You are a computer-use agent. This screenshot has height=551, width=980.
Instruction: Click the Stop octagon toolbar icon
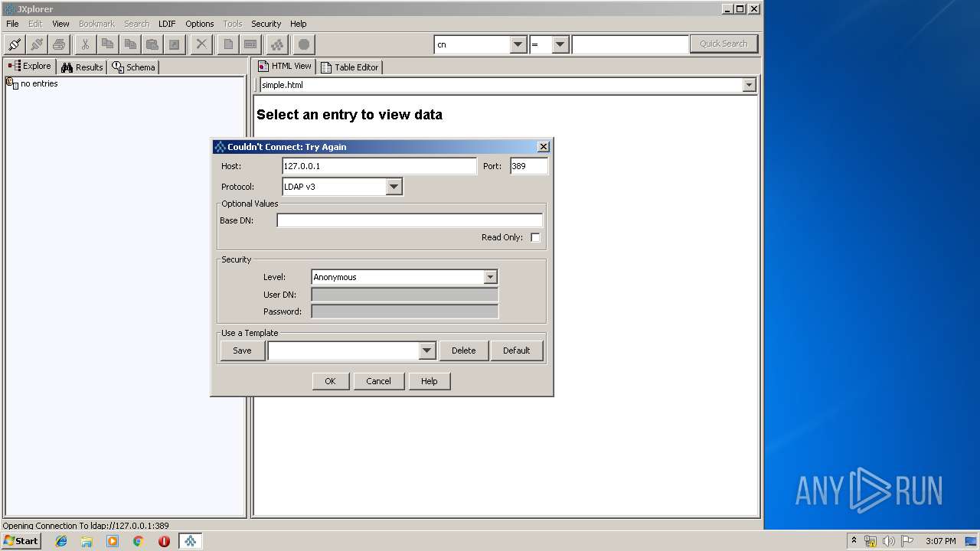tap(304, 44)
